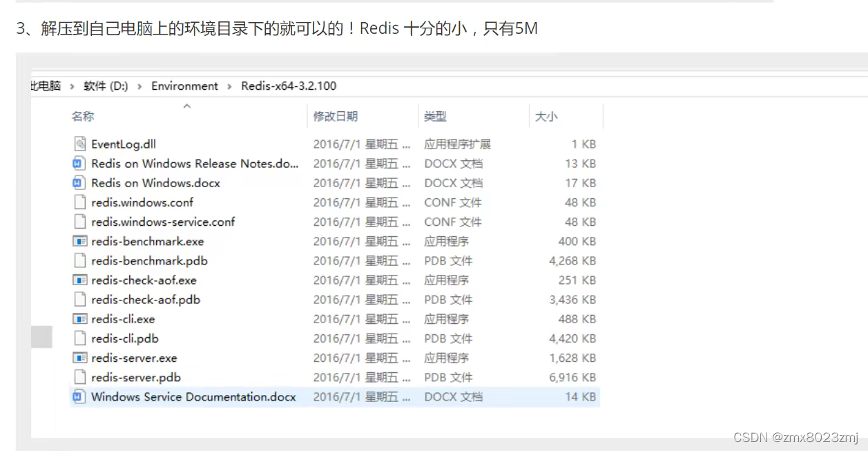Select the redis-server.exe file name
Image resolution: width=868 pixels, height=451 pixels.
[x=134, y=358]
